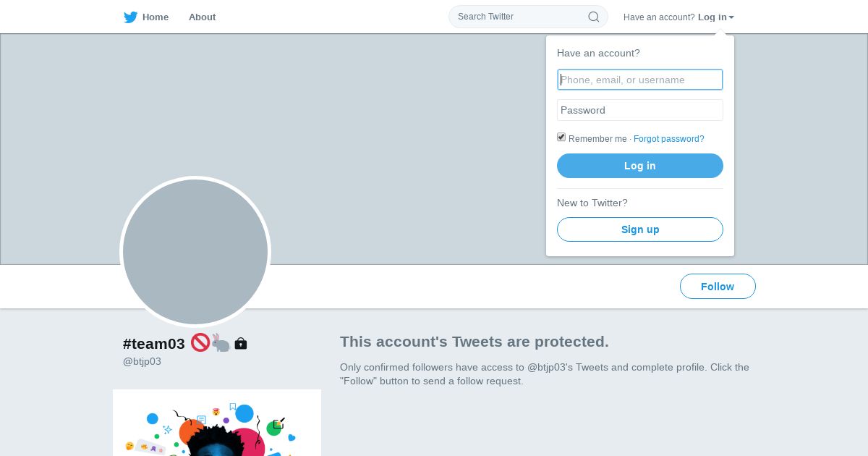Follow the #team03 account

point(718,287)
